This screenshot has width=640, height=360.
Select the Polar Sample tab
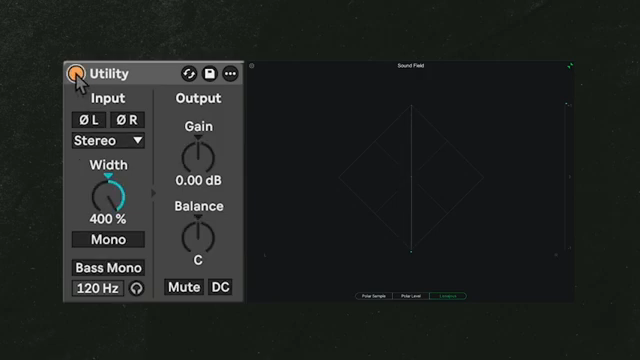coord(373,296)
